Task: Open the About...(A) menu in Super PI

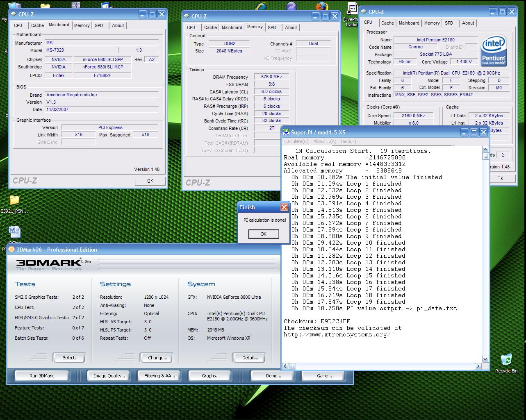Action: click(x=325, y=141)
